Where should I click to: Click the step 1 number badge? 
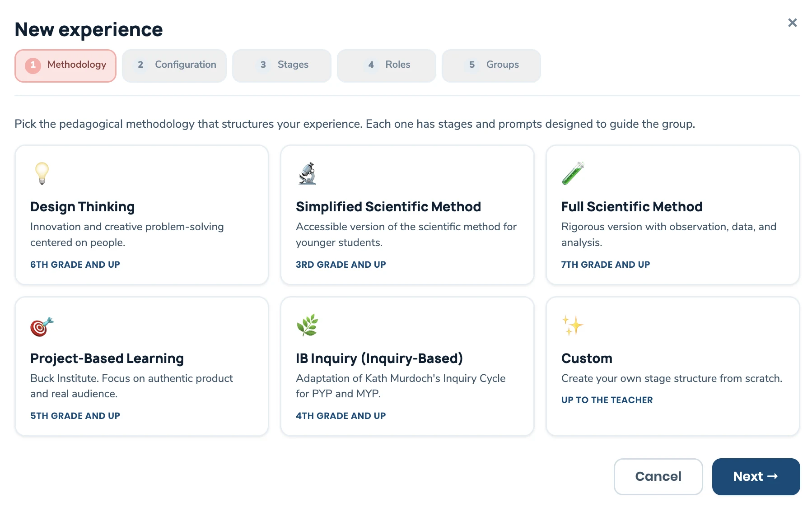click(x=33, y=65)
